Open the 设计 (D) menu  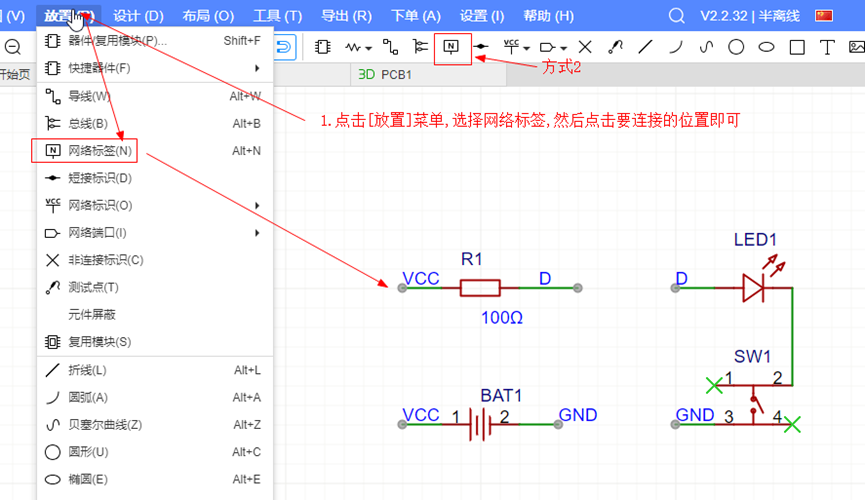138,16
